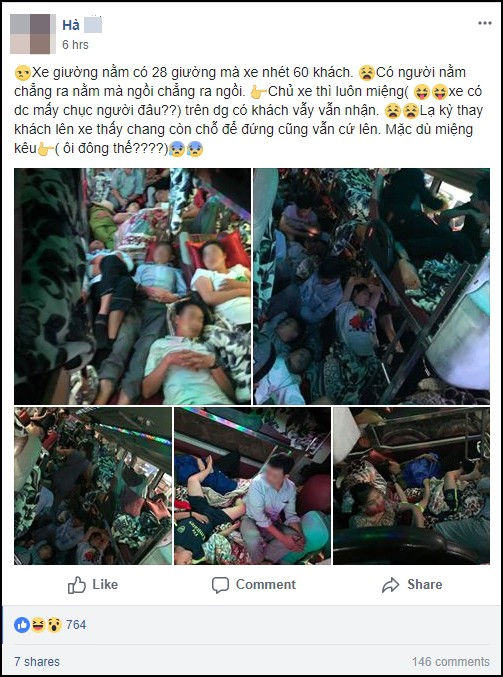Click the Like button label

[x=105, y=585]
